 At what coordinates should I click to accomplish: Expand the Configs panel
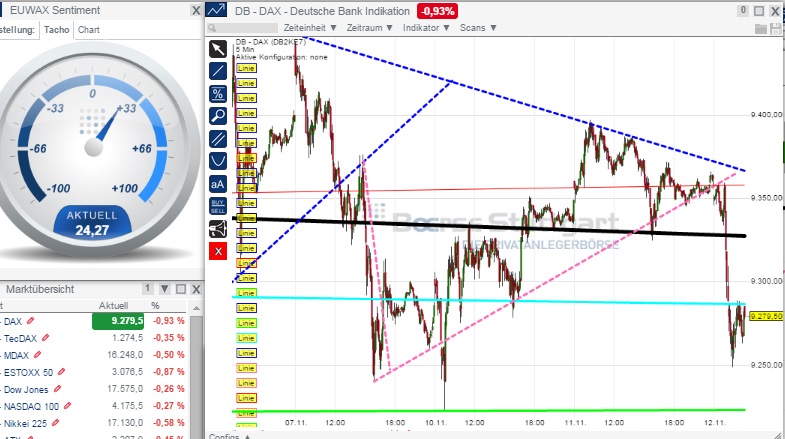click(230, 435)
